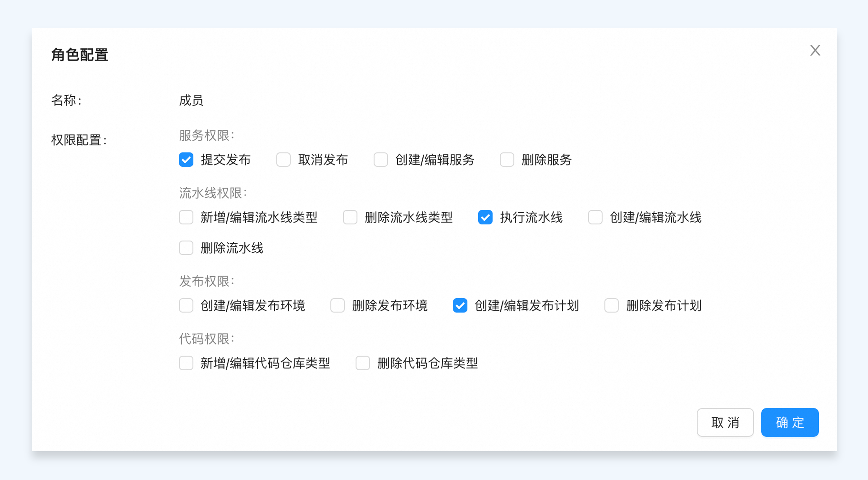The height and width of the screenshot is (480, 868).
Task: Confirm with the blue 确定 button
Action: pyautogui.click(x=790, y=422)
